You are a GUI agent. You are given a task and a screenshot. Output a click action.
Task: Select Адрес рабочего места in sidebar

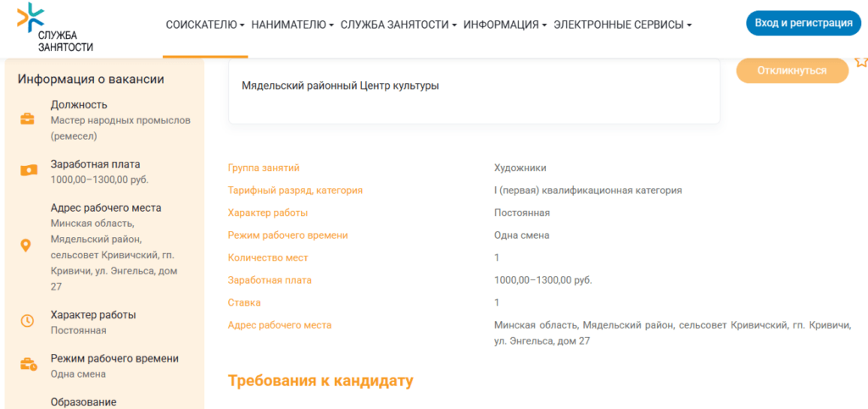coord(105,207)
